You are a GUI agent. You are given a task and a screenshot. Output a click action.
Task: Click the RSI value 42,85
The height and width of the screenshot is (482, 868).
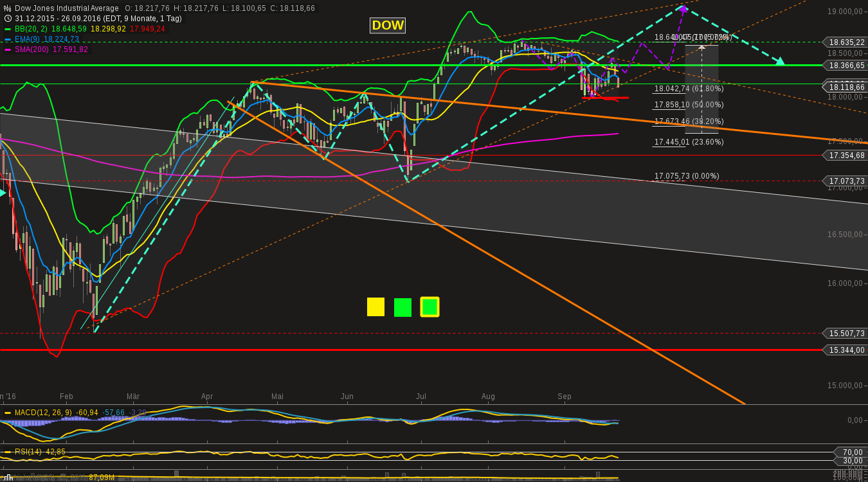(x=55, y=452)
